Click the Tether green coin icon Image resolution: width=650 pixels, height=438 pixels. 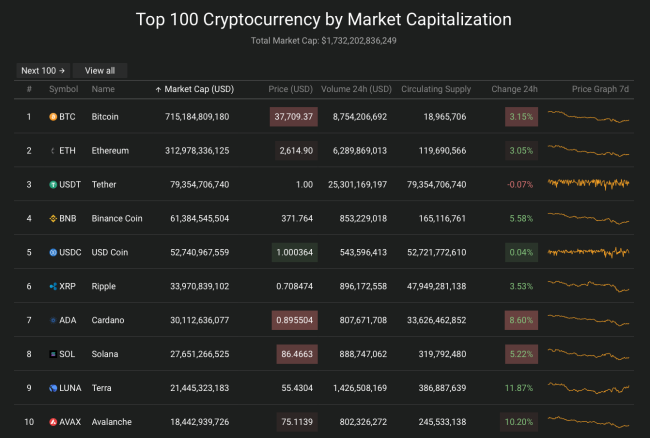53,185
